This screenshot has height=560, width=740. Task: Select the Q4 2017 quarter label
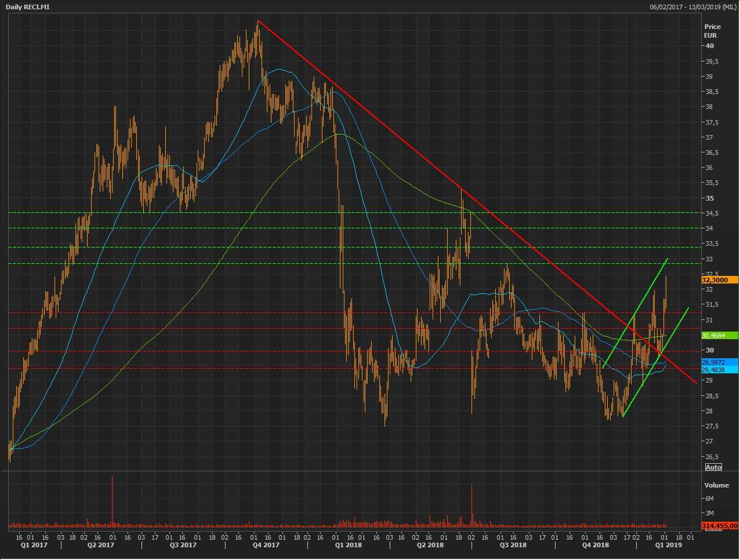pos(265,545)
